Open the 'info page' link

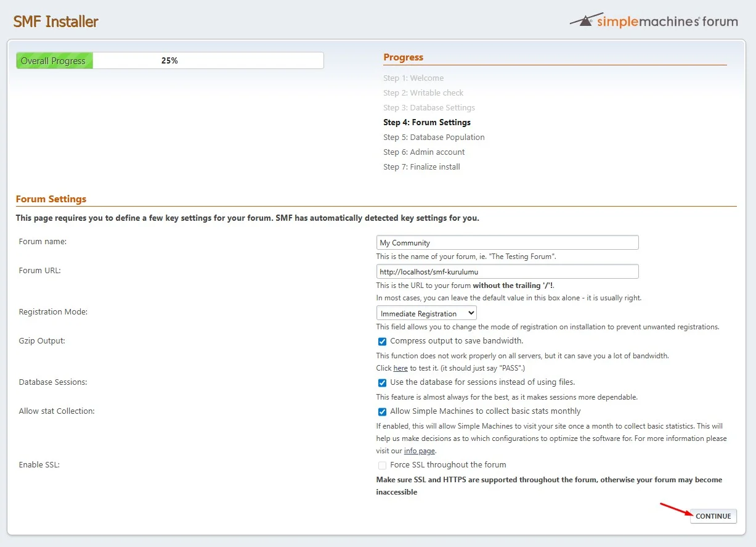[420, 451]
